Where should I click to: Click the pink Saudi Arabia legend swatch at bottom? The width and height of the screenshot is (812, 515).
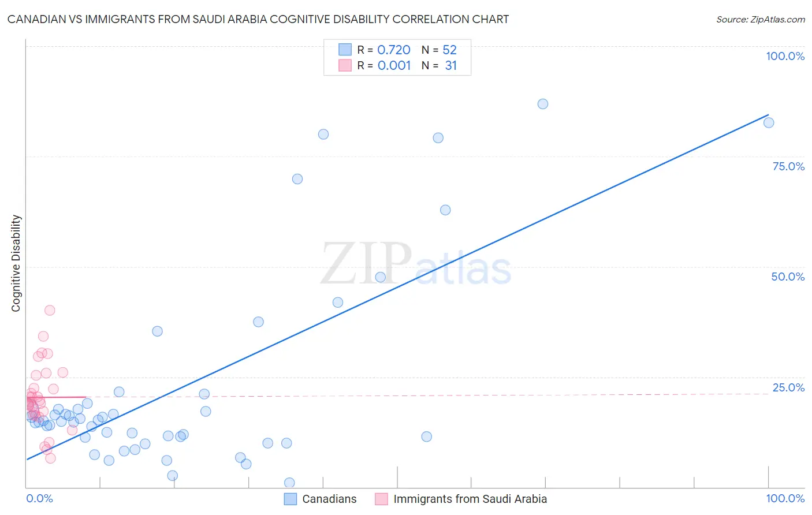[x=381, y=499]
